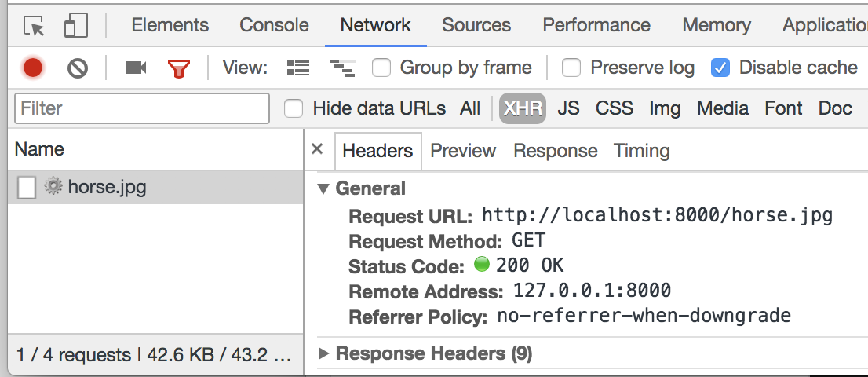Expand the Response Headers section

(323, 354)
